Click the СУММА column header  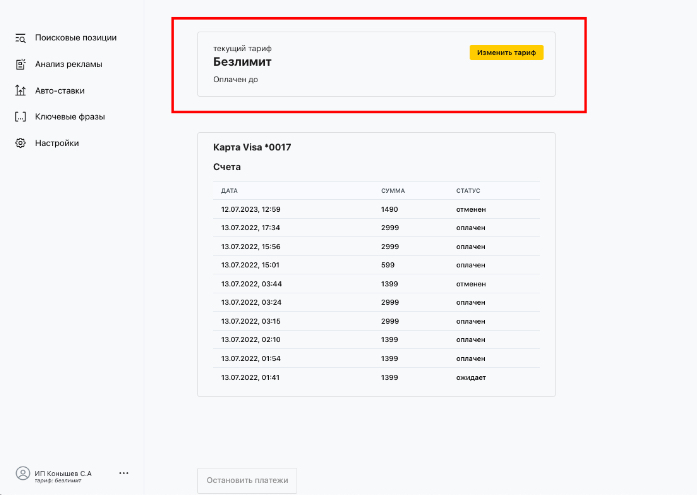coord(393,191)
